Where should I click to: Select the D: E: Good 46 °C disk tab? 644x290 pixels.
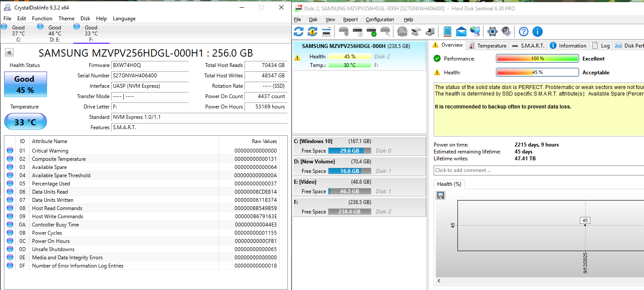(55, 33)
